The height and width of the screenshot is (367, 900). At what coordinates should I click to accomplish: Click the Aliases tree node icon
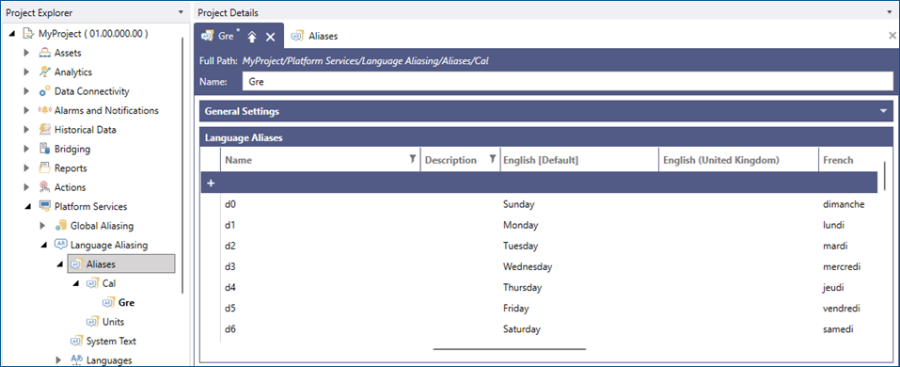(76, 264)
